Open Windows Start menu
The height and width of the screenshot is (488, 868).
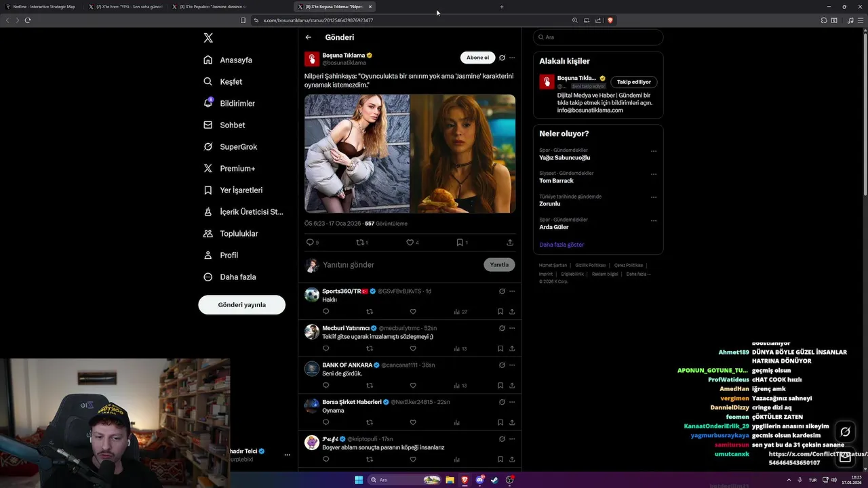point(359,480)
